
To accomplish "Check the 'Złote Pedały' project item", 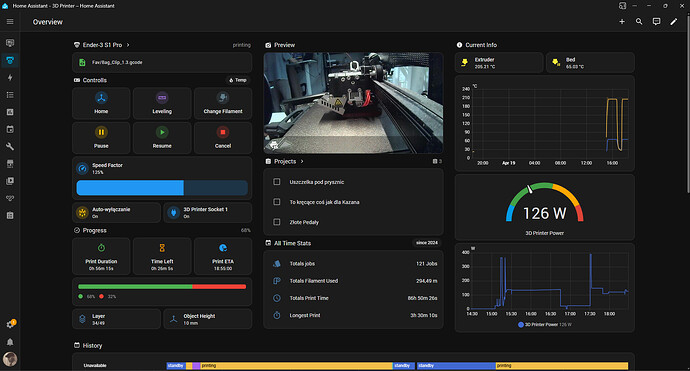I will [277, 222].
